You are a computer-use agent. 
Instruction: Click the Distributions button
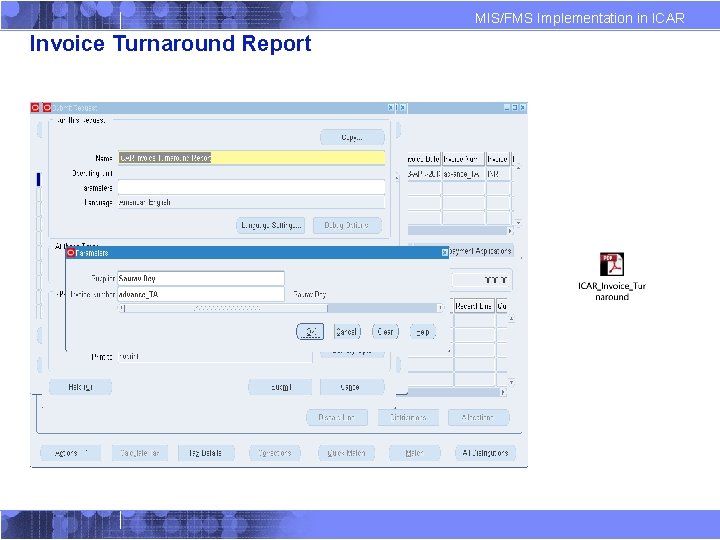point(408,417)
